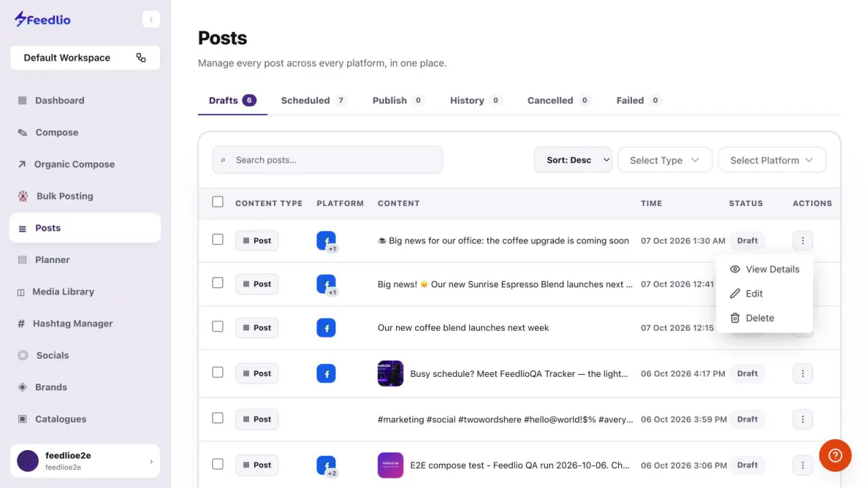Image resolution: width=868 pixels, height=488 pixels.
Task: Check the Busy schedule FeedlioQA Tracker post
Action: pos(218,372)
